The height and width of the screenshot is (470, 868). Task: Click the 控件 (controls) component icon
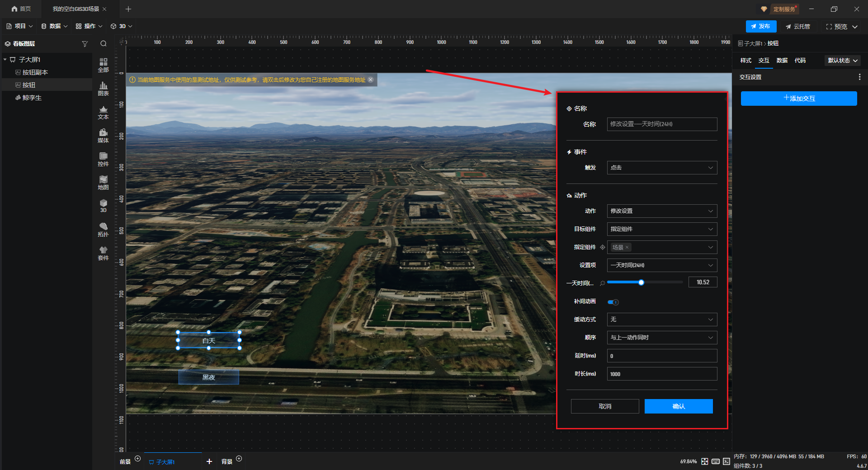[x=103, y=159]
